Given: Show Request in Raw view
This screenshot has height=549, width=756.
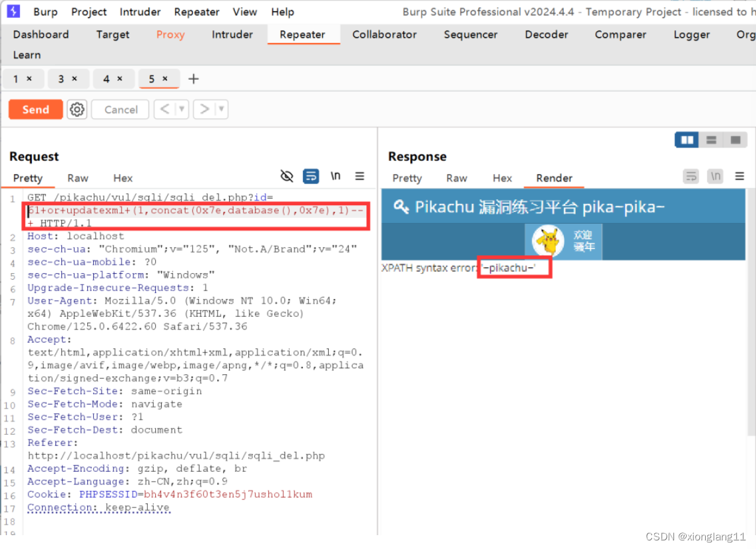Looking at the screenshot, I should click(x=78, y=178).
